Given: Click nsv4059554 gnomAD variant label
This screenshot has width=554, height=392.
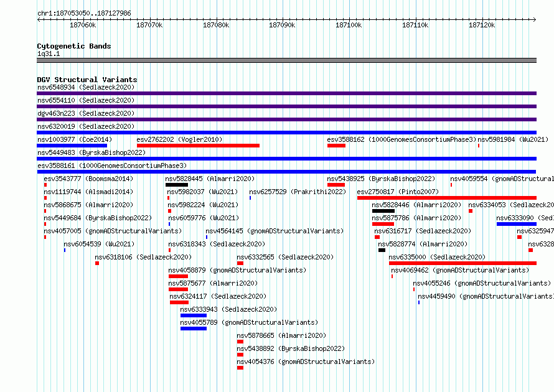Looking at the screenshot, I should tap(502, 179).
